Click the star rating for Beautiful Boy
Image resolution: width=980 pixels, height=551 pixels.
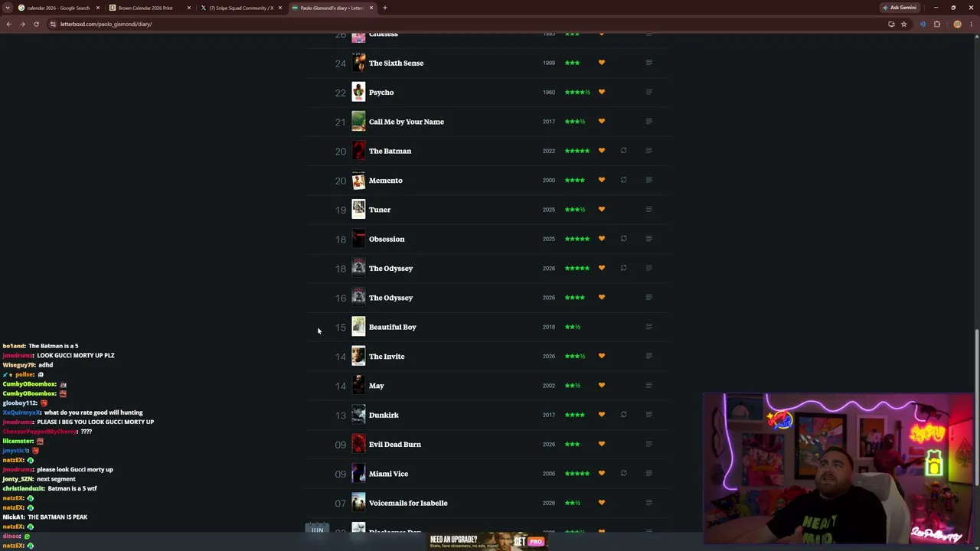click(573, 327)
